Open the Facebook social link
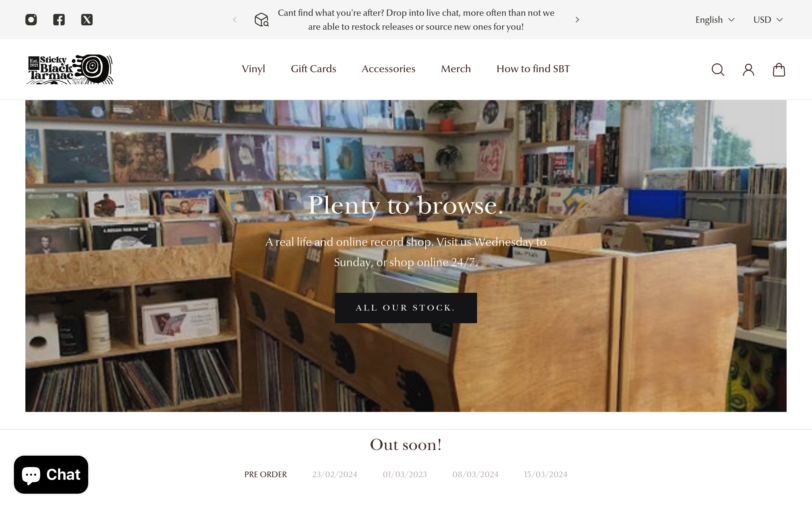 click(x=59, y=20)
